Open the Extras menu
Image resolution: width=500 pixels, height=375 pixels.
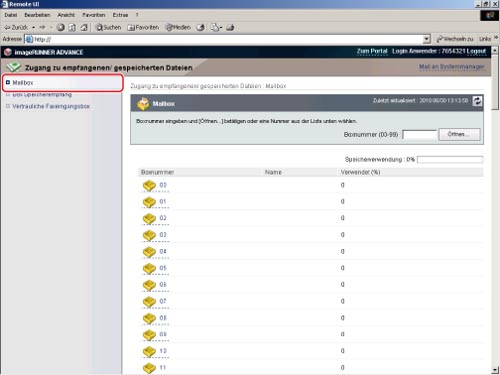(x=120, y=15)
